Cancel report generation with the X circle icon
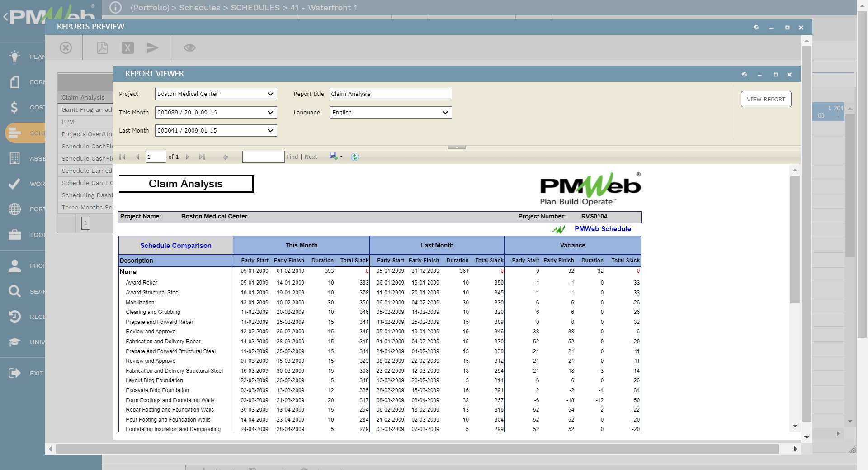This screenshot has width=868, height=470. 66,47
